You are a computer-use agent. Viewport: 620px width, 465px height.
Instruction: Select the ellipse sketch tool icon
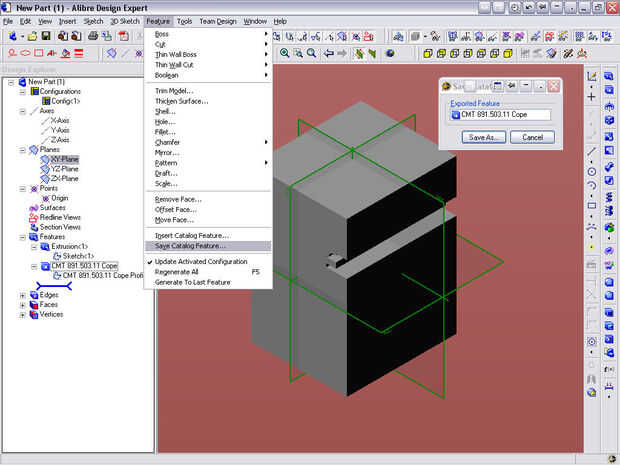click(x=24, y=53)
